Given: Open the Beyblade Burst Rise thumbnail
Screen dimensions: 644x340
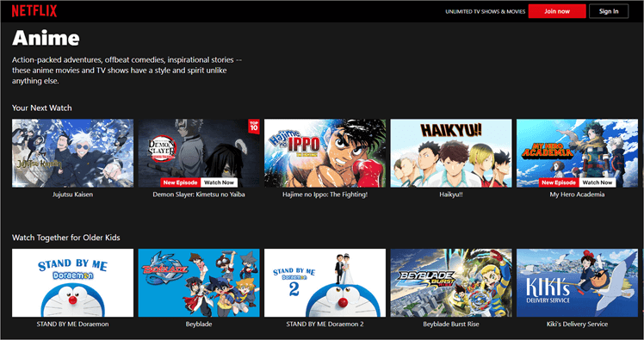Looking at the screenshot, I should click(451, 282).
